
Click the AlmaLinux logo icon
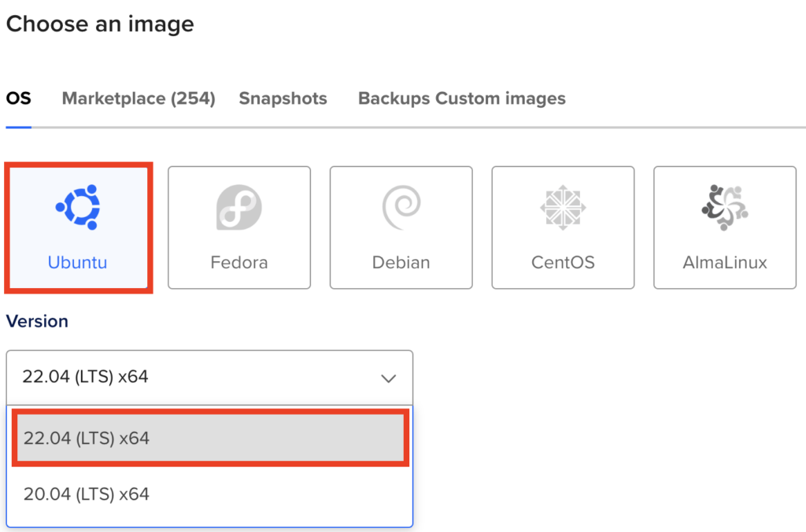[x=724, y=208]
